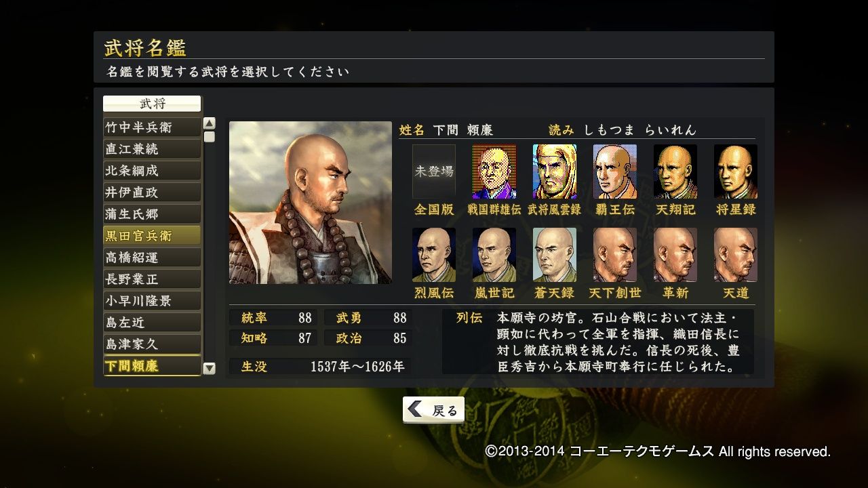This screenshot has width=868, height=488.
Task: Select the 嵐世記 portrait icon
Action: tap(494, 255)
